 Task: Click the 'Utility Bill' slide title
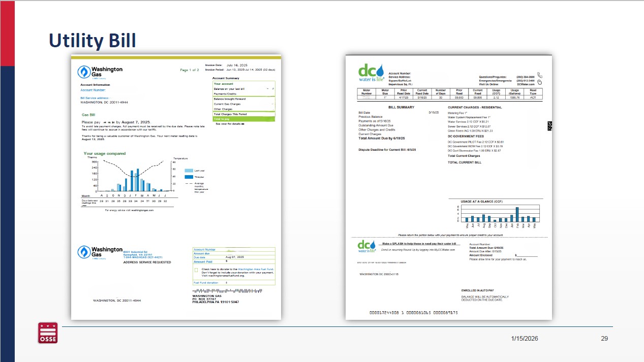(92, 41)
